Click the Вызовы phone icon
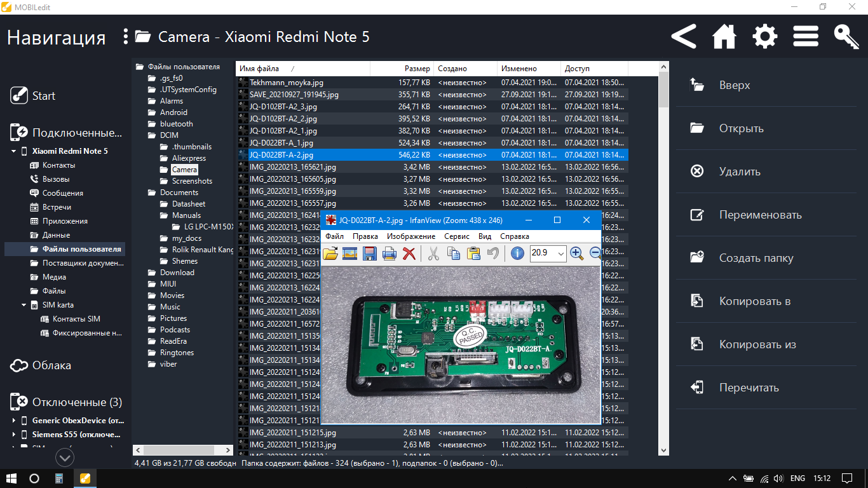This screenshot has width=868, height=488. point(35,179)
